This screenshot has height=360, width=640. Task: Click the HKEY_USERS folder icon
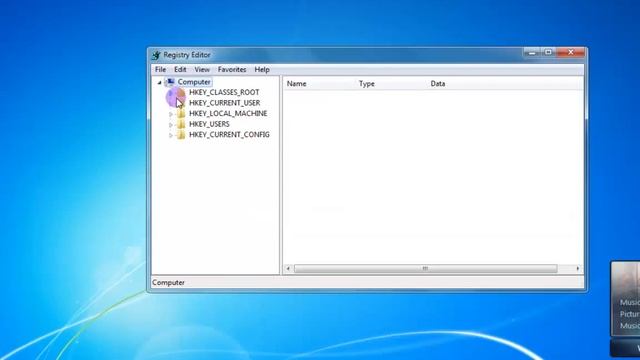tap(181, 124)
